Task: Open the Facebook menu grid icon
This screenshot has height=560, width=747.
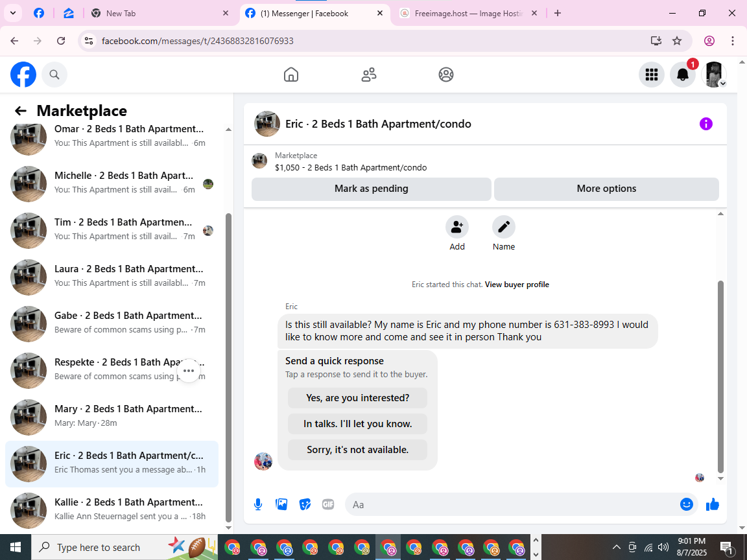Action: [x=651, y=75]
